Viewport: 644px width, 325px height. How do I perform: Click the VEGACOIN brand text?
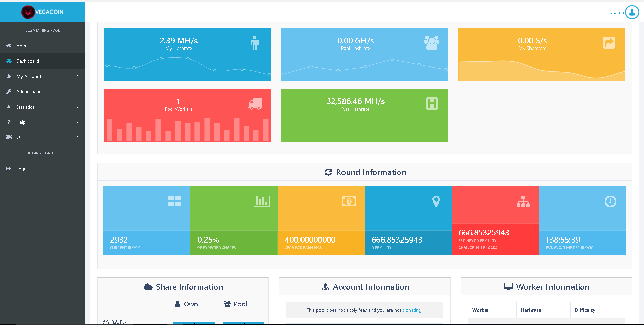(49, 12)
